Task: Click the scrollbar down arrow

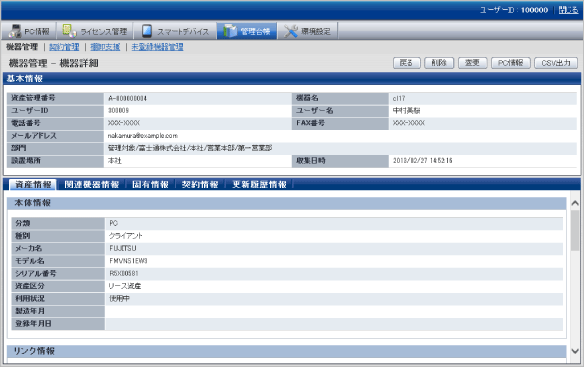Action: point(575,351)
